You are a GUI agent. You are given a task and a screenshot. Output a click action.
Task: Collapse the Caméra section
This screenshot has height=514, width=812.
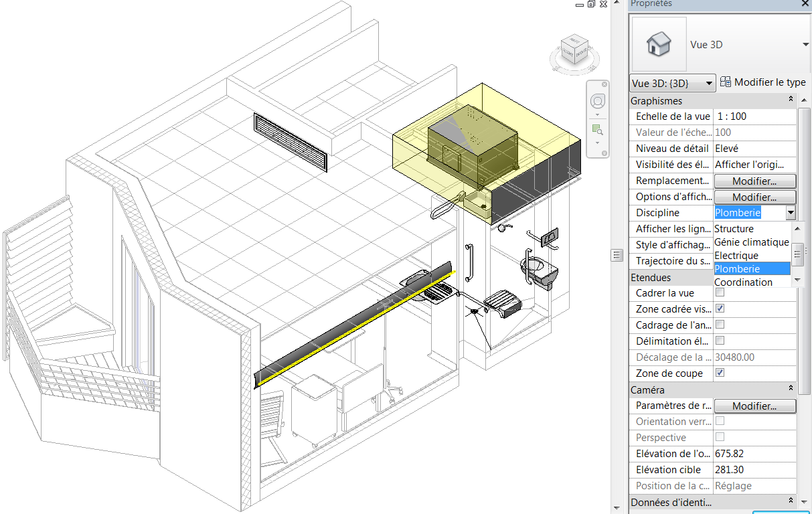click(x=791, y=390)
